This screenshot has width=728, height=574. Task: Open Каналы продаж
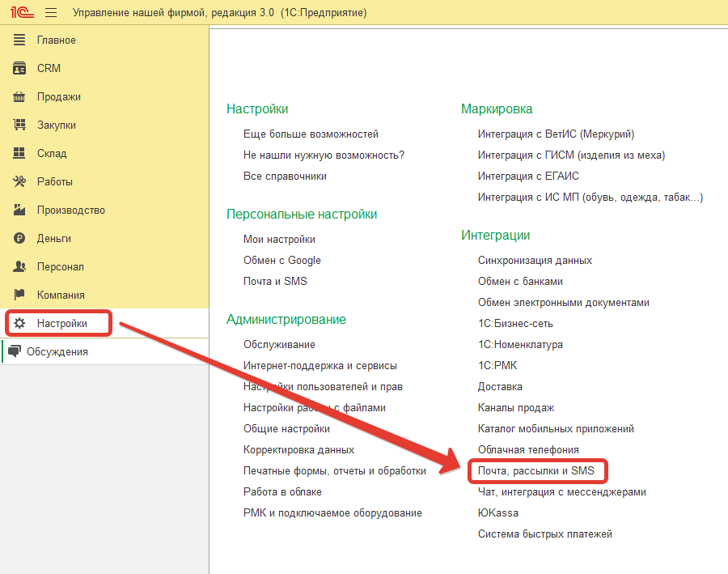[x=516, y=407]
